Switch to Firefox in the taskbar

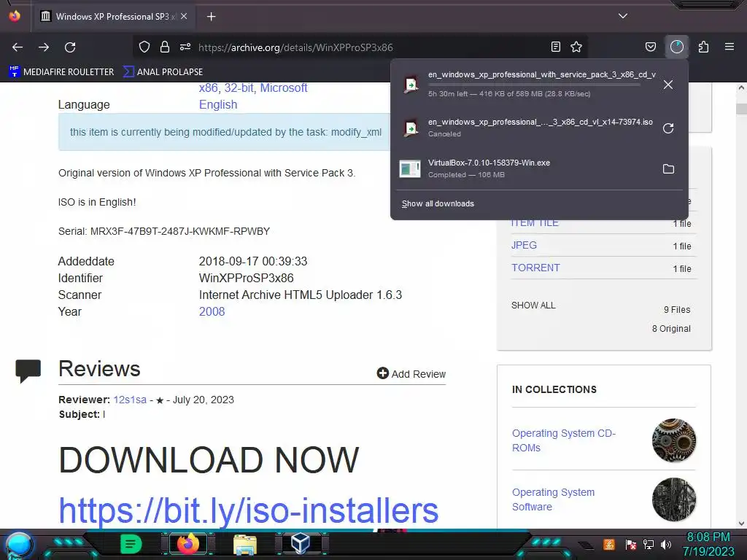187,544
